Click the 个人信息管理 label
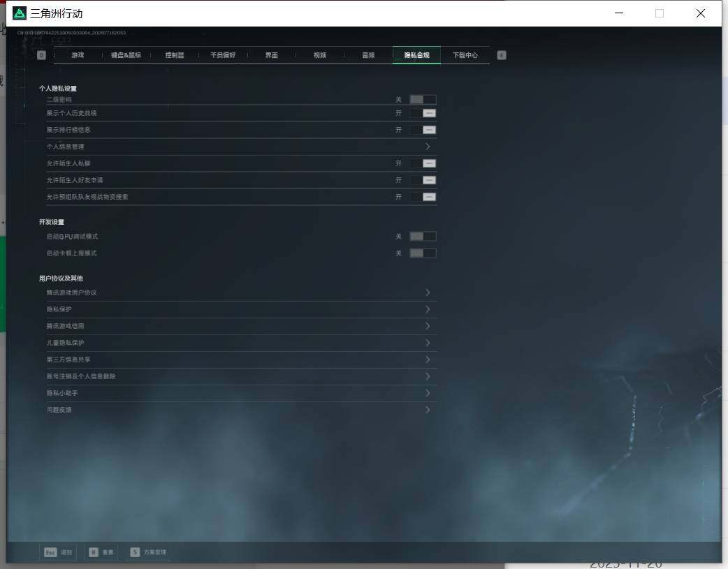 (x=65, y=147)
